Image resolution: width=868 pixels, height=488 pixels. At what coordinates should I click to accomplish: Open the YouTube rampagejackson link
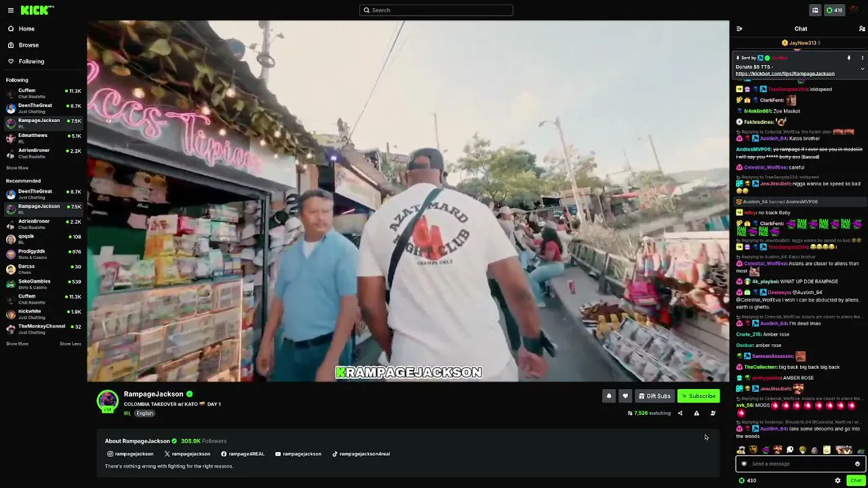(298, 454)
